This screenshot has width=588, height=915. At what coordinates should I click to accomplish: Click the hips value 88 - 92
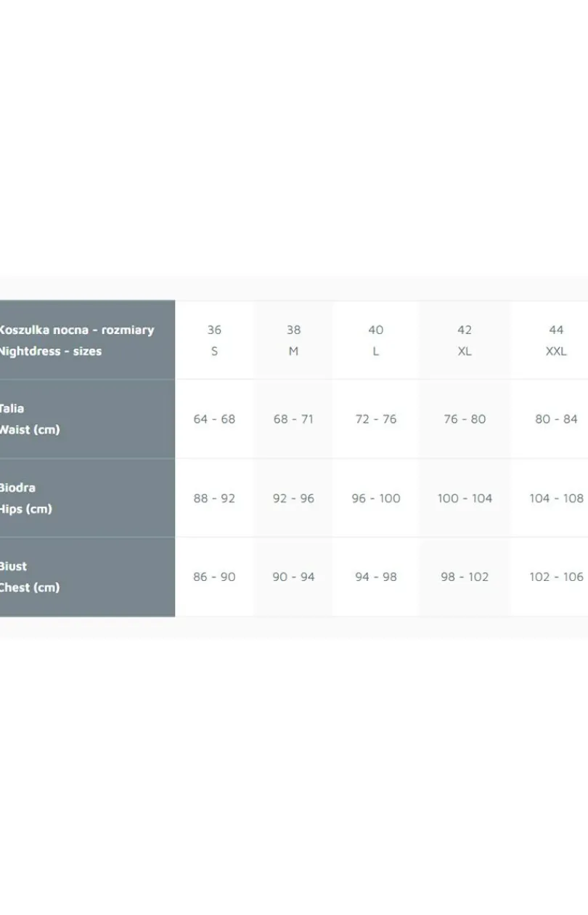pos(214,498)
